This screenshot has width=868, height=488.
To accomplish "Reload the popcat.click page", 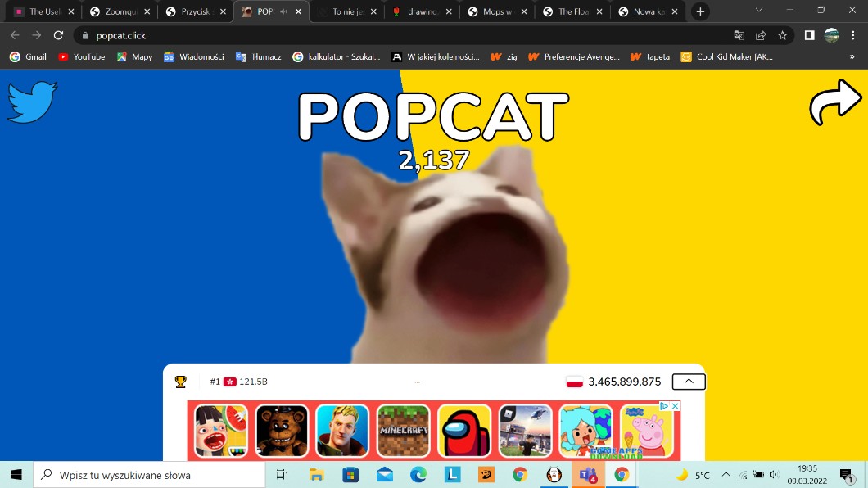I will click(58, 35).
